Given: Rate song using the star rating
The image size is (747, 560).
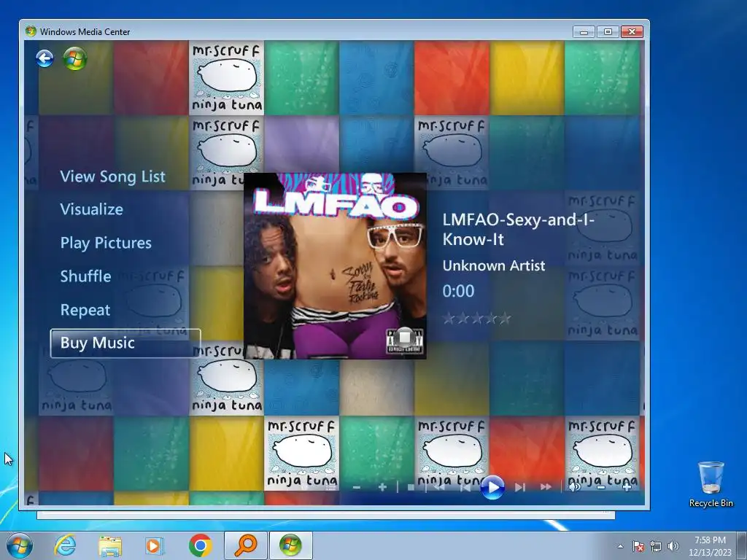Looking at the screenshot, I should (x=477, y=318).
